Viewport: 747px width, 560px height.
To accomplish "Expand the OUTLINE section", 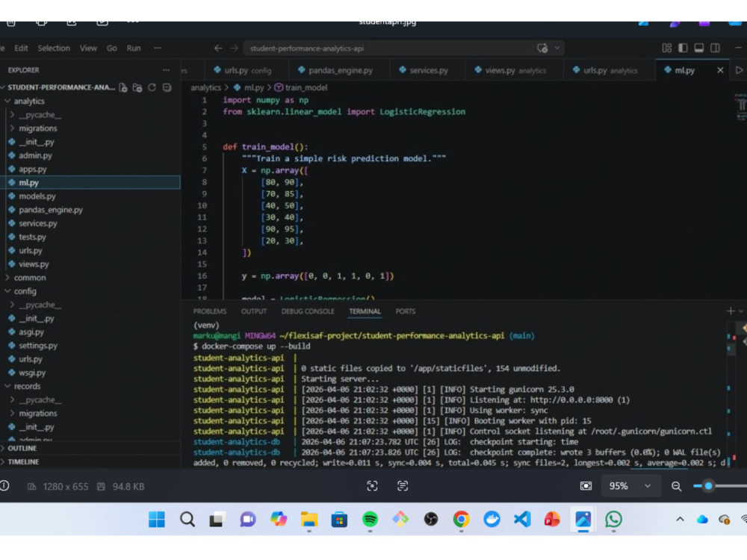I will tap(22, 448).
